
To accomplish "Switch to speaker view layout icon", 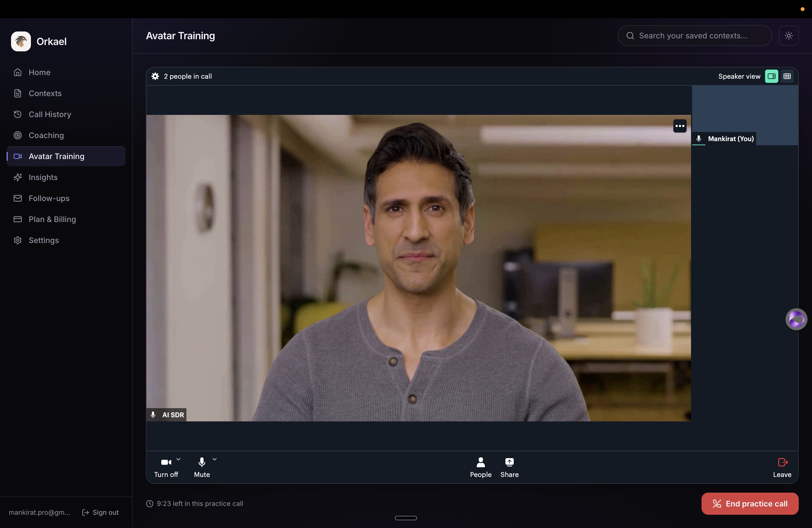I will click(x=771, y=76).
